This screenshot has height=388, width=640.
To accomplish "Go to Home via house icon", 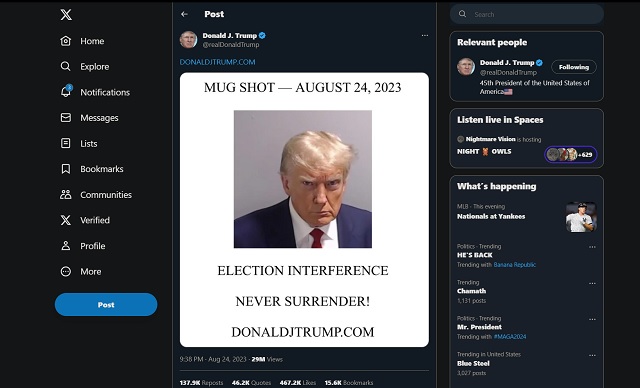I will pyautogui.click(x=66, y=41).
